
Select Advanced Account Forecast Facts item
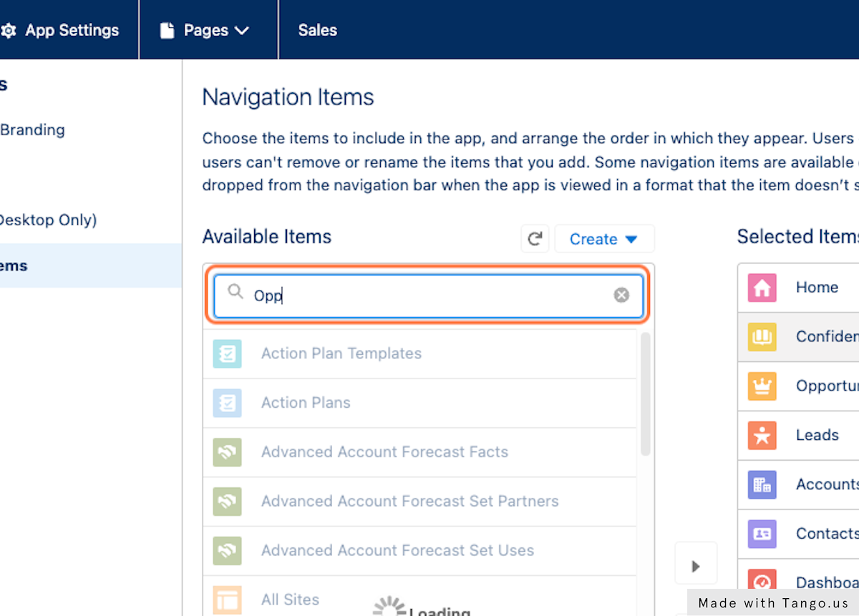point(384,452)
